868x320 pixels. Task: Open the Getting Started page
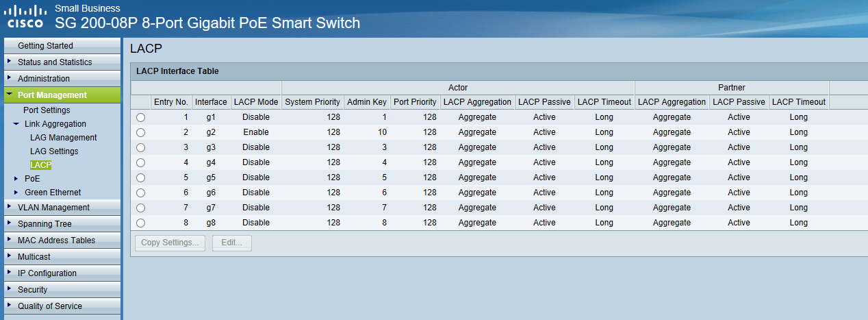pyautogui.click(x=45, y=46)
